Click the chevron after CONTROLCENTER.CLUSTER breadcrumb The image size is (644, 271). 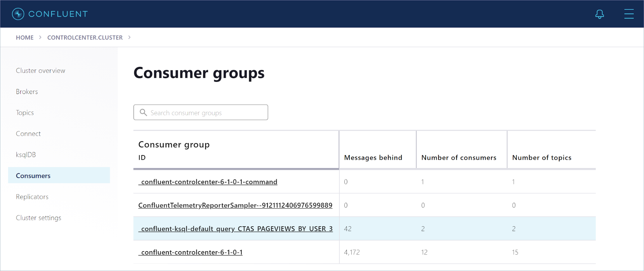pyautogui.click(x=130, y=37)
